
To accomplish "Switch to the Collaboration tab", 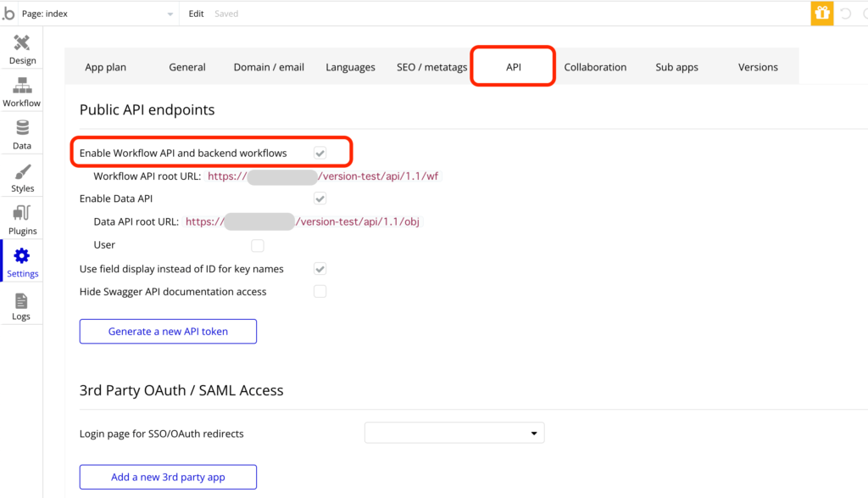I will tap(595, 66).
